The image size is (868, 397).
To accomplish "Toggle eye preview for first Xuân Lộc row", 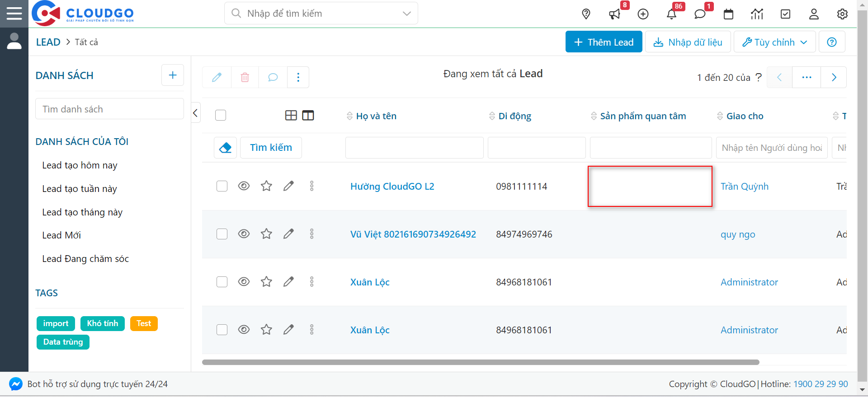I will point(244,282).
